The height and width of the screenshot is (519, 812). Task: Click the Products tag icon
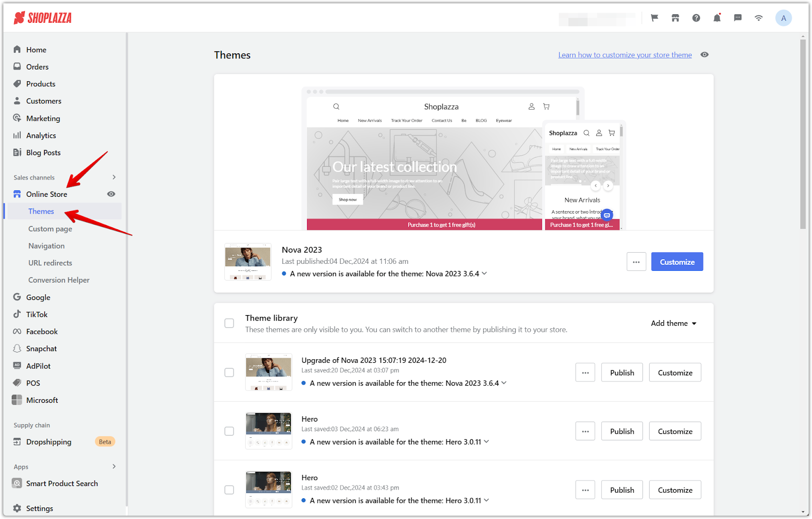point(17,84)
